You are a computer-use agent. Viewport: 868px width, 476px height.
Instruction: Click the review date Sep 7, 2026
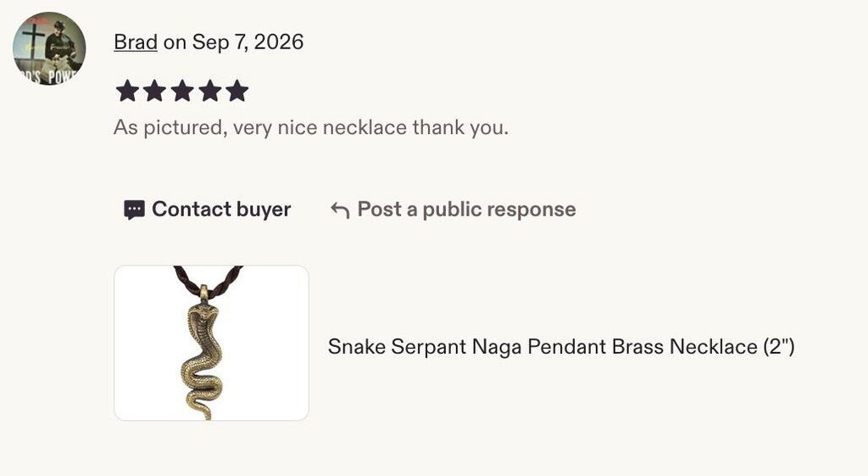[x=248, y=42]
